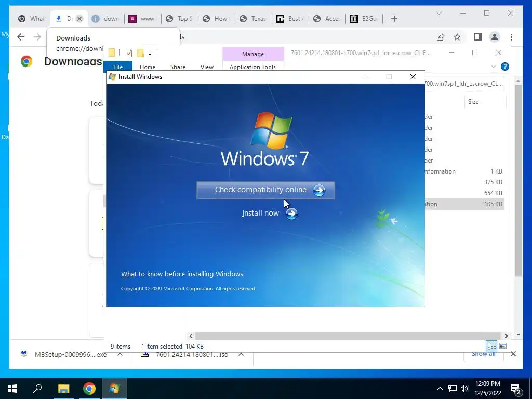Open What to know before installing Windows
The image size is (532, 399).
182,274
